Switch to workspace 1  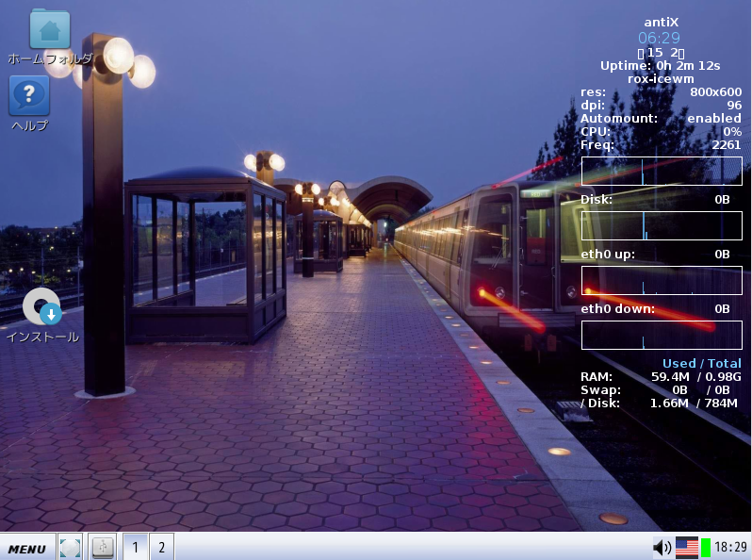point(136,547)
